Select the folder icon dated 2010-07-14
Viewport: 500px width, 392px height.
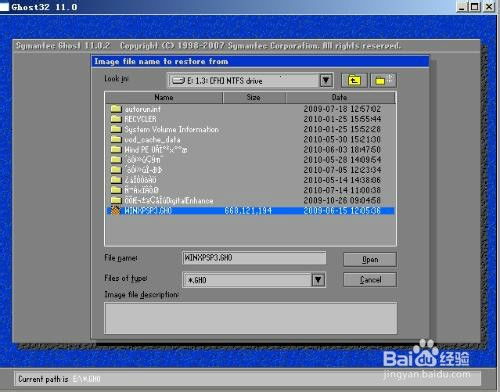point(116,190)
